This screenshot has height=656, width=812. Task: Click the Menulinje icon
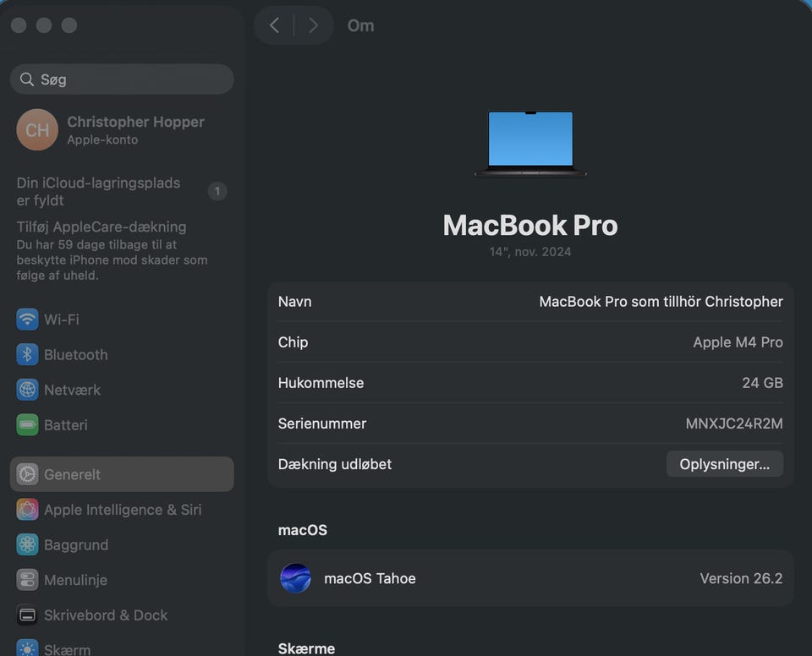27,580
